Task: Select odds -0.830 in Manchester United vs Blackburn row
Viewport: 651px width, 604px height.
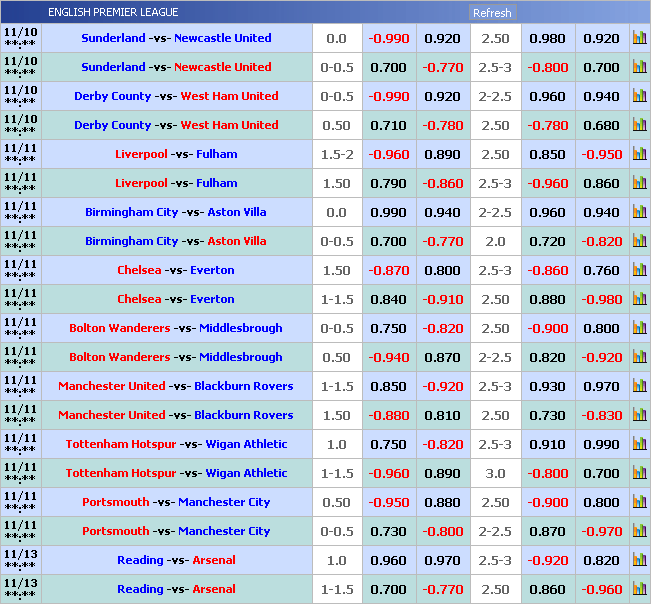Action: (601, 416)
